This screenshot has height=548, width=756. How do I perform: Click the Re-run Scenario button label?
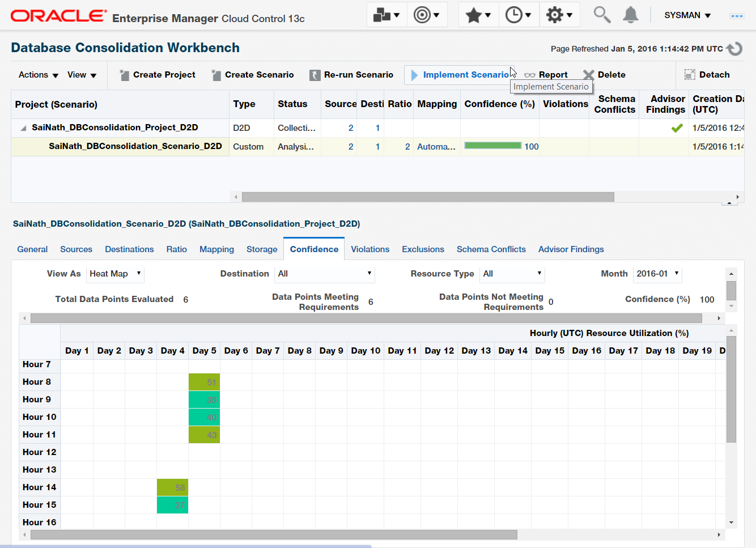click(x=359, y=75)
